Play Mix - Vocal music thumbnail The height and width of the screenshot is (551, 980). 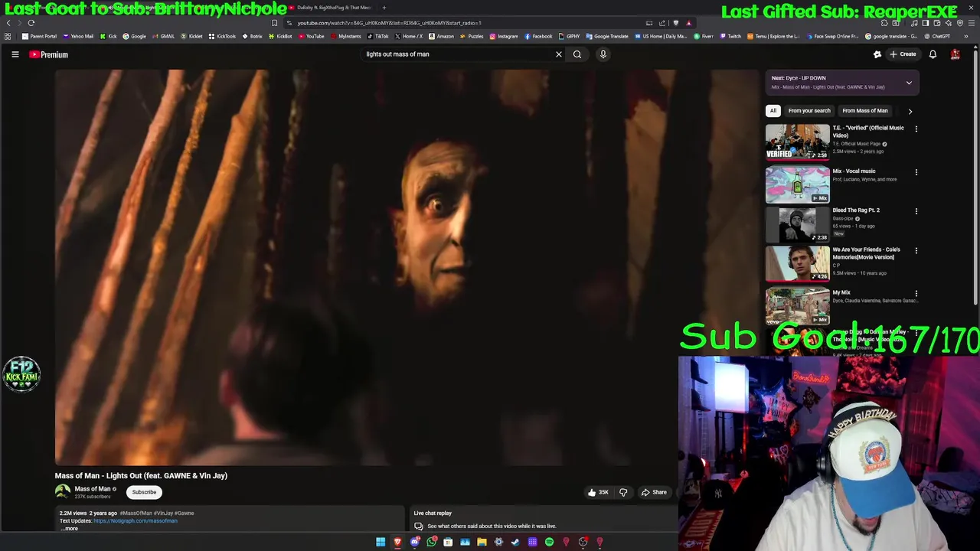click(x=797, y=184)
